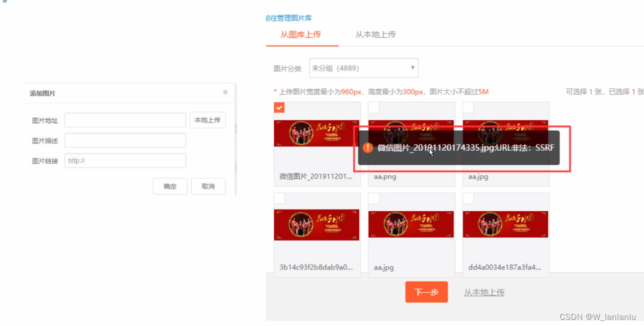This screenshot has height=326, width=644.
Task: Click the 添加图片 dialog title
Action: (42, 94)
